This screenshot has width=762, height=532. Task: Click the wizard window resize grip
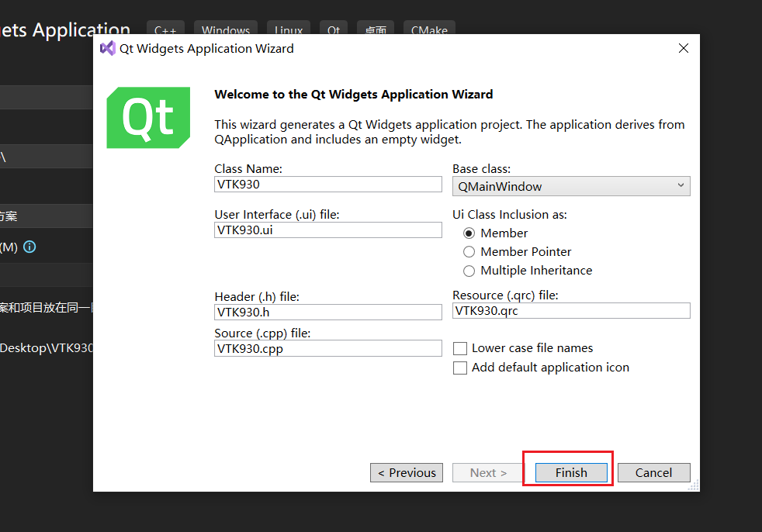(x=694, y=485)
